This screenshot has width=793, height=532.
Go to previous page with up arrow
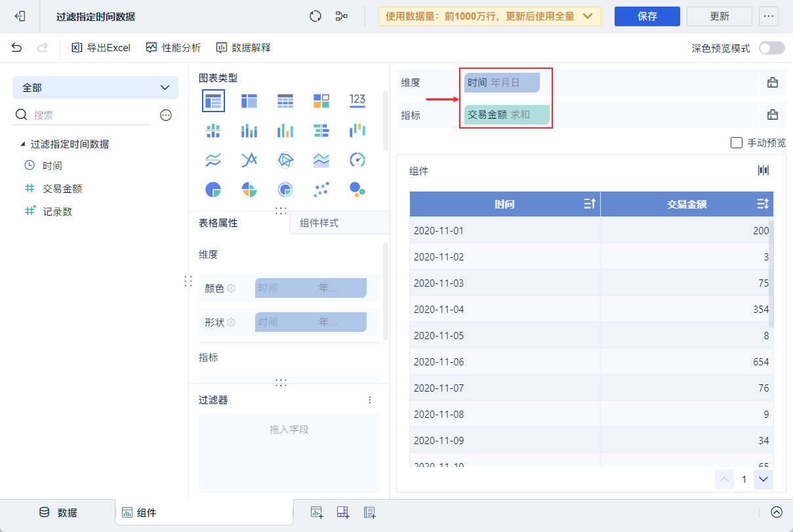click(725, 480)
